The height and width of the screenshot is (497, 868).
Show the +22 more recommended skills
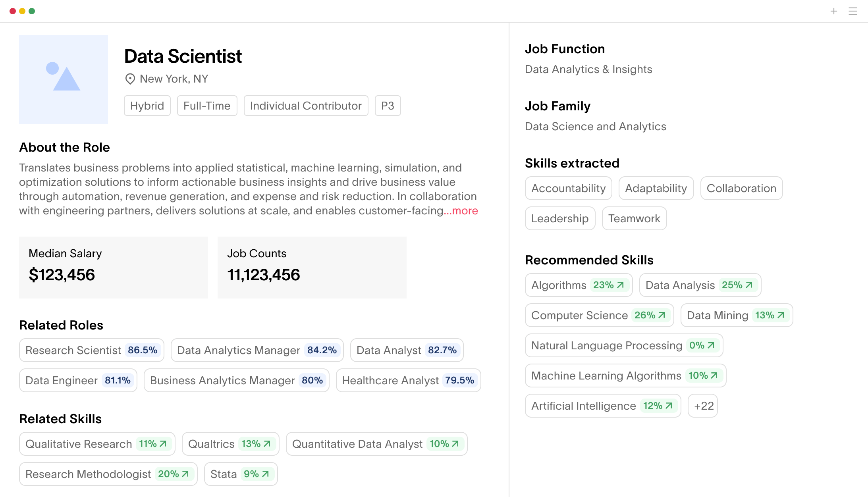[703, 406]
